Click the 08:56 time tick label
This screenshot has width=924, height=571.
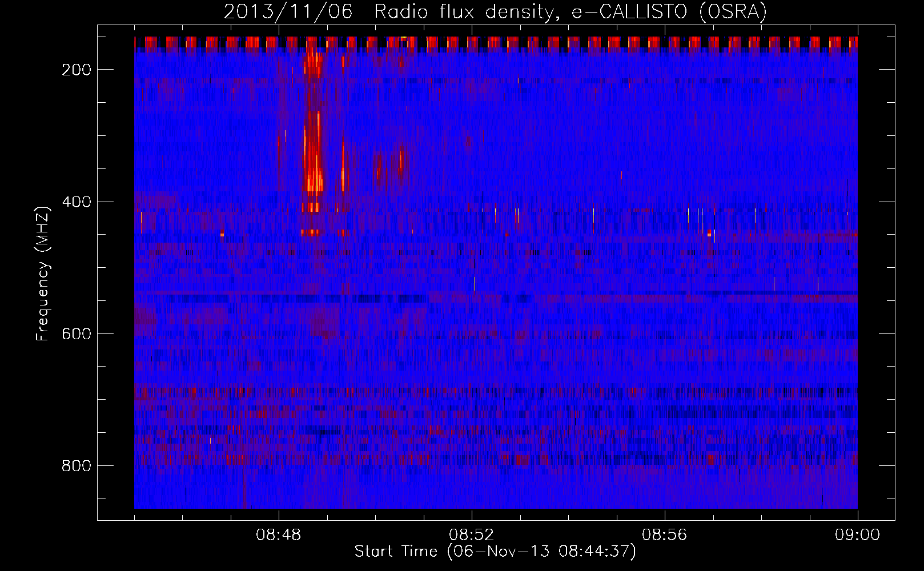[x=665, y=535]
